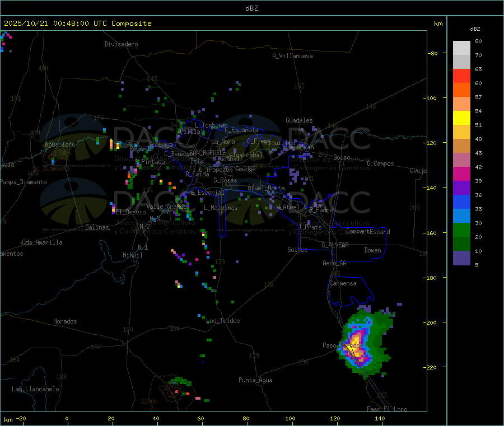Click the J_Prats label
The height and width of the screenshot is (426, 504).
tap(310, 227)
